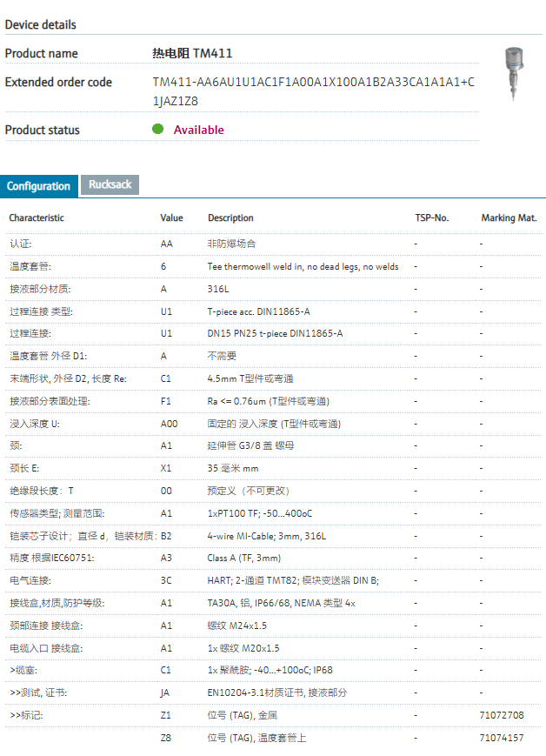Click marking material number 71072708

[502, 715]
